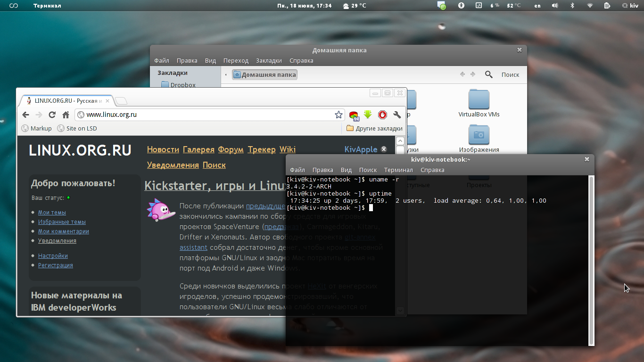Open the VirtualBox VMs folder

479,103
